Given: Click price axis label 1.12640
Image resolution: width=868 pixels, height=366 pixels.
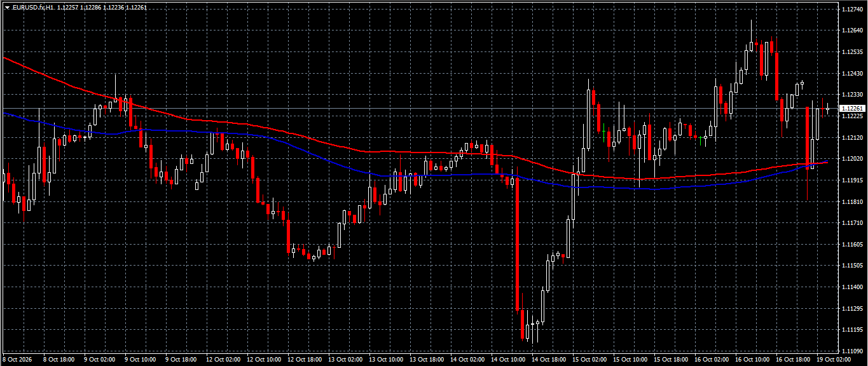Looking at the screenshot, I should [x=851, y=30].
